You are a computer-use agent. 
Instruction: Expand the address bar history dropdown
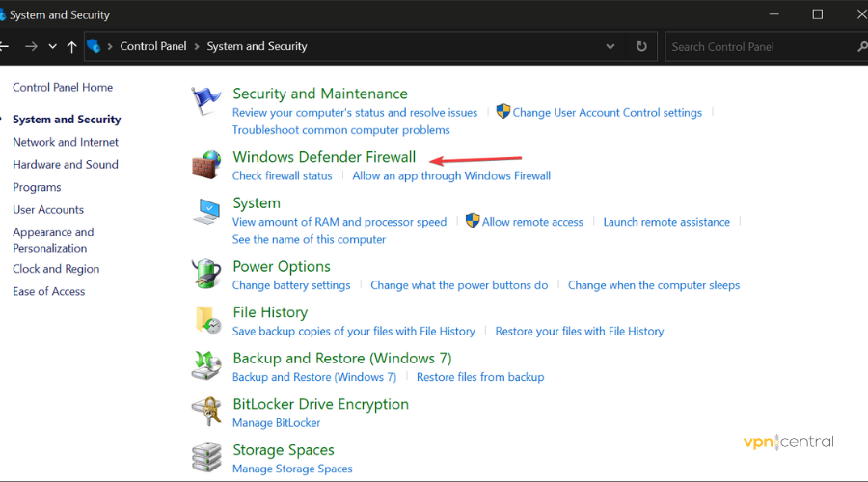pyautogui.click(x=610, y=46)
